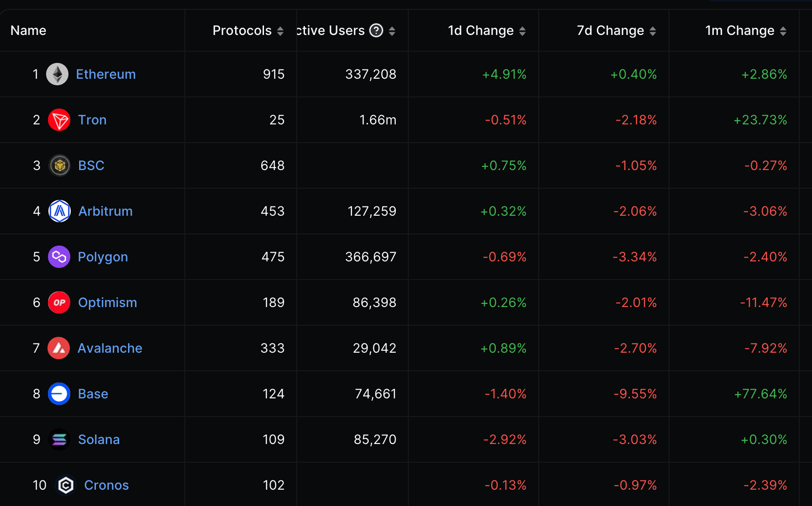Open the Optimism chain link

tap(108, 302)
